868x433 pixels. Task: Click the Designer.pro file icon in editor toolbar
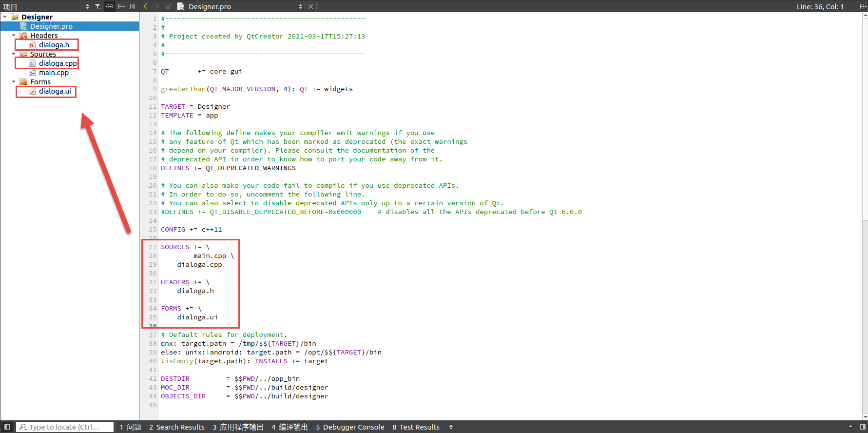(181, 6)
